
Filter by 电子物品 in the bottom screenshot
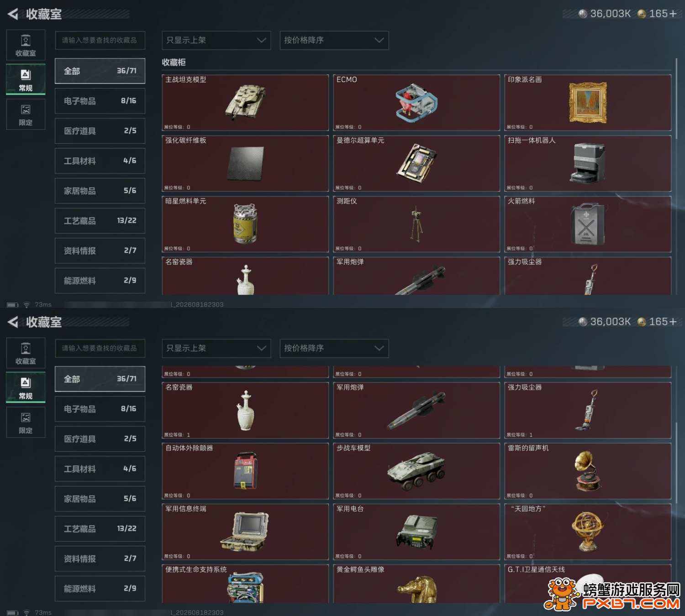[100, 409]
